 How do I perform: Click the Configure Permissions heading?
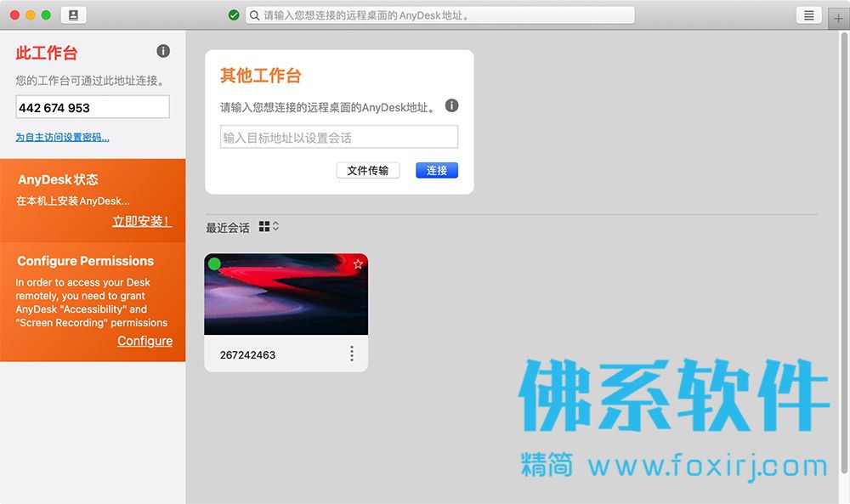click(85, 261)
